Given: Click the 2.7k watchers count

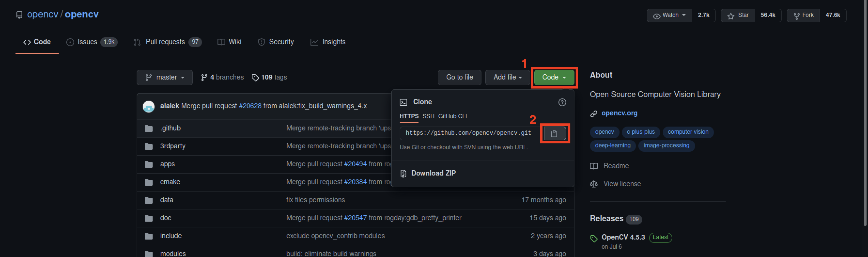Looking at the screenshot, I should pos(704,15).
